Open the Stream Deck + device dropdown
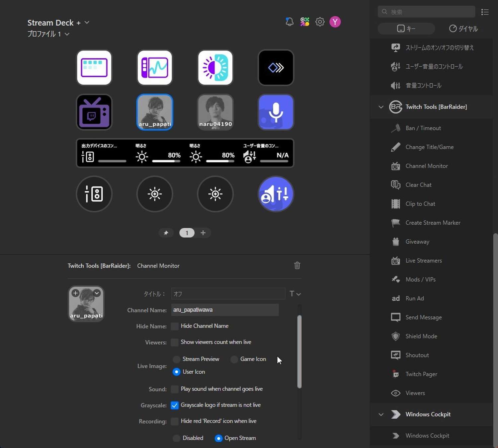Image resolution: width=498 pixels, height=448 pixels. [x=87, y=23]
